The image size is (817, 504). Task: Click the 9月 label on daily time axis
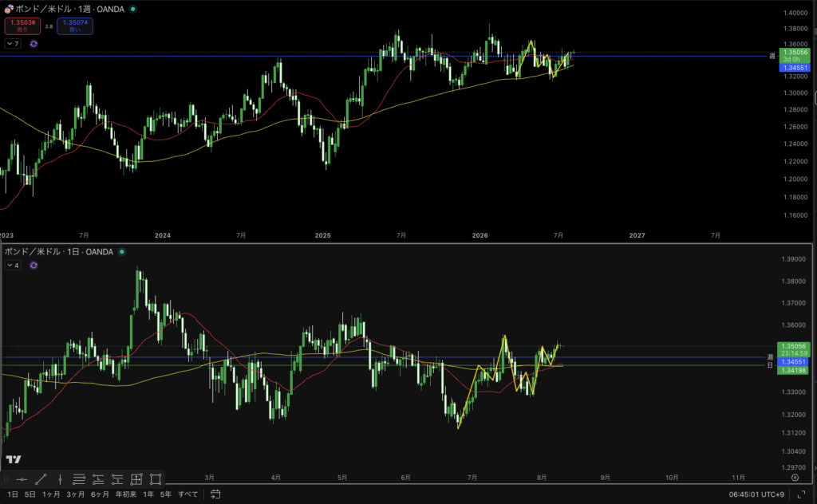[x=605, y=478]
